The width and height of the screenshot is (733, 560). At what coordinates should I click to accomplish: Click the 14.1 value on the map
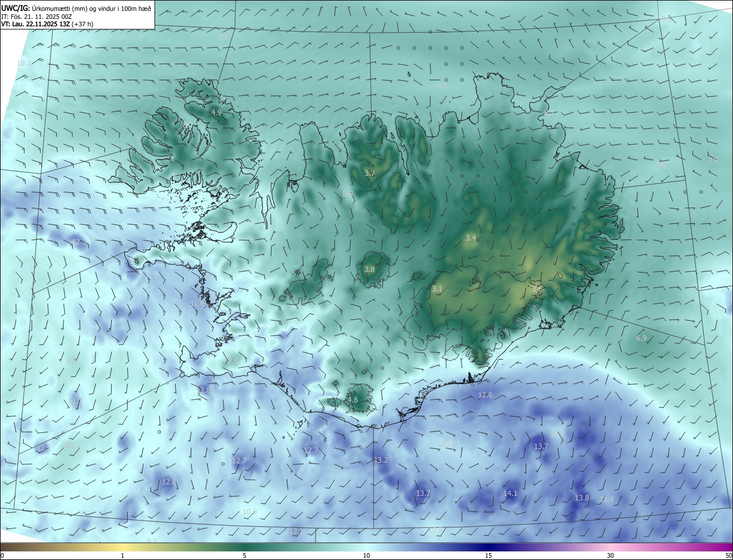tap(510, 493)
